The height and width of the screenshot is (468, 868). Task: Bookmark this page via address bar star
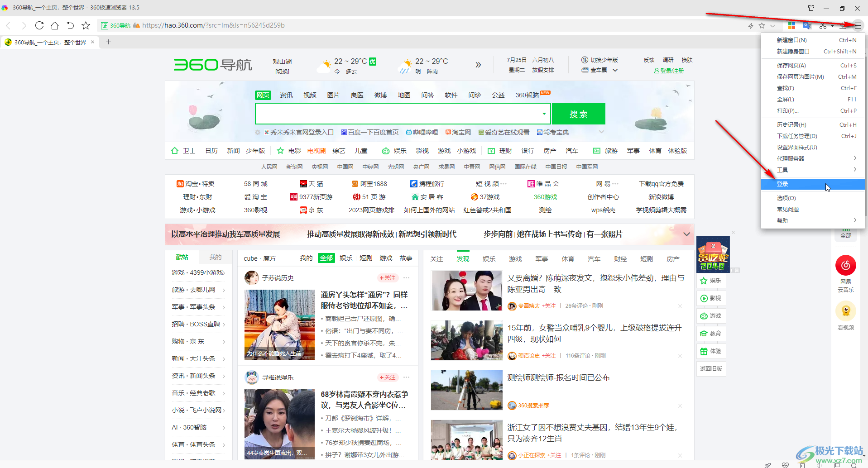pos(762,26)
